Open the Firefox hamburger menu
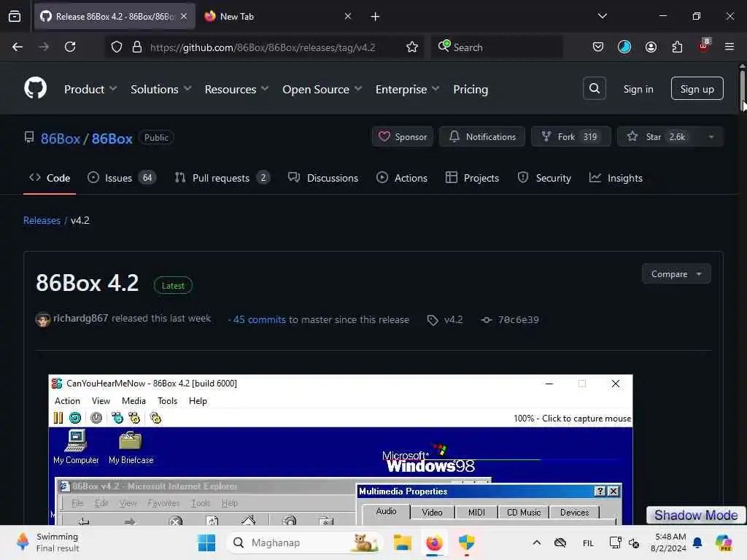 (729, 47)
